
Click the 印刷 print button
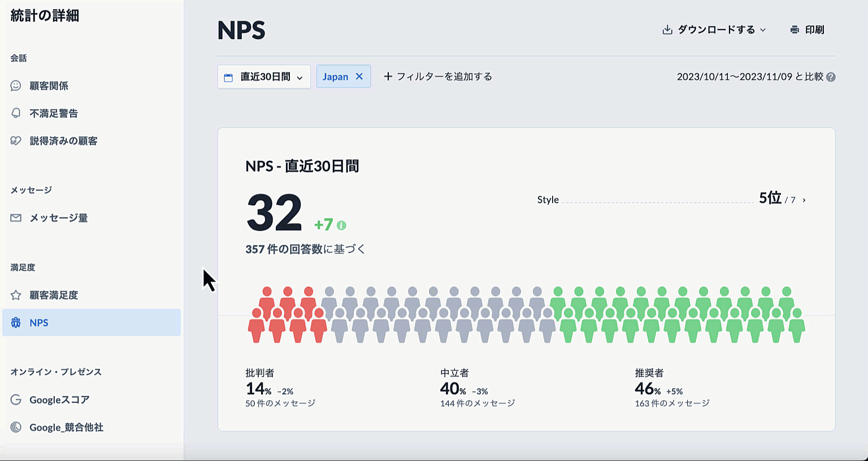coord(807,29)
